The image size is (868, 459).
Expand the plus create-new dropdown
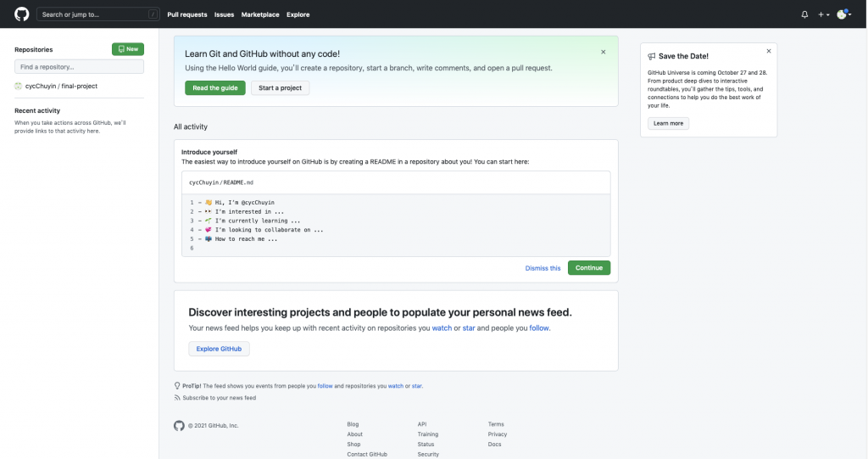[x=823, y=14]
